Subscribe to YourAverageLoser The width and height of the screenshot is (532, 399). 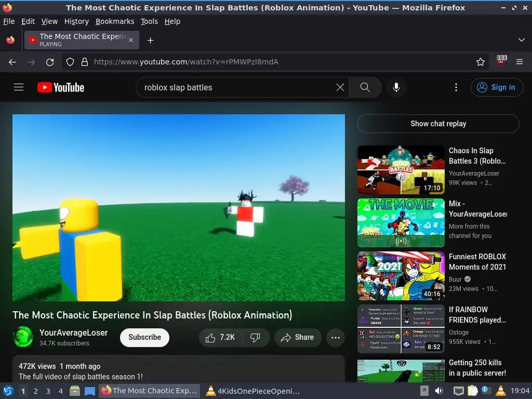point(144,337)
